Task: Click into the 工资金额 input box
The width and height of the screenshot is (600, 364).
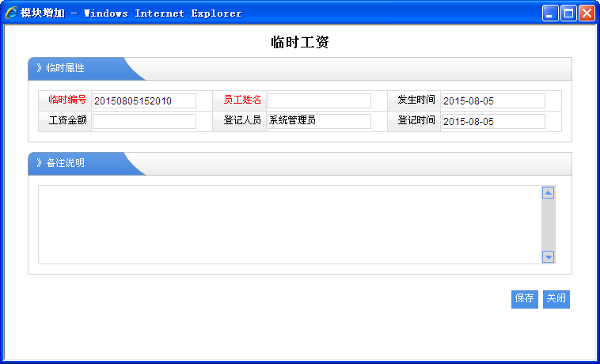Action: (x=144, y=121)
